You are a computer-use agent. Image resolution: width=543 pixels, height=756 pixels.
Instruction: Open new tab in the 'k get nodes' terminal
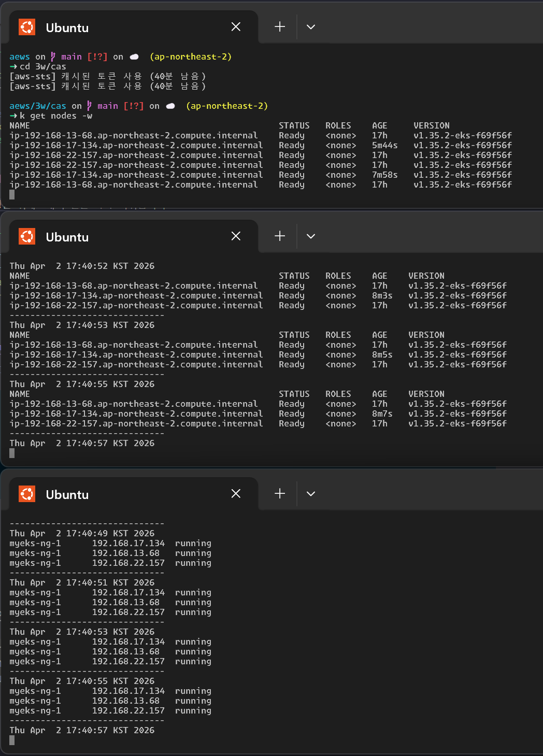coord(280,27)
